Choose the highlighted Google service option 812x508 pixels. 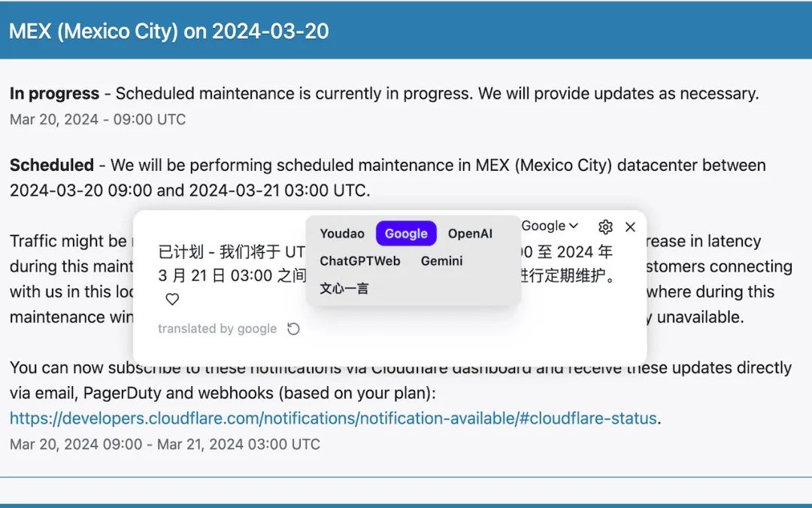(406, 233)
